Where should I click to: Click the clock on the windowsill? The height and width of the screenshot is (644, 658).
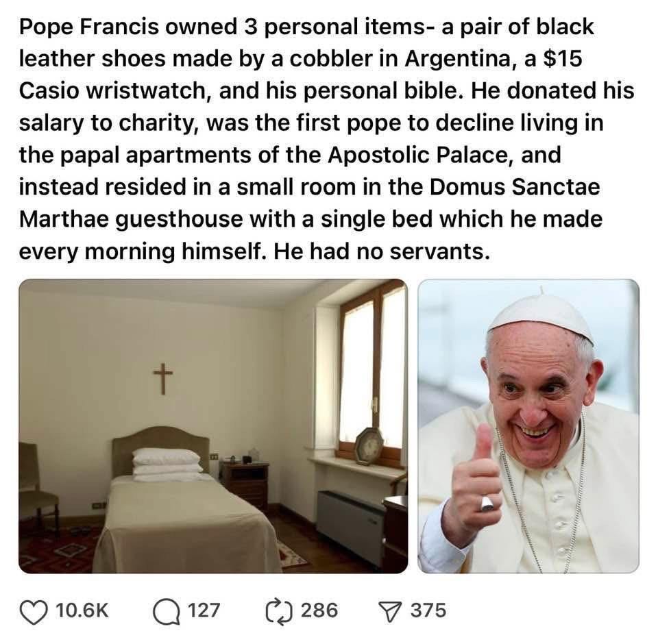pos(369,446)
